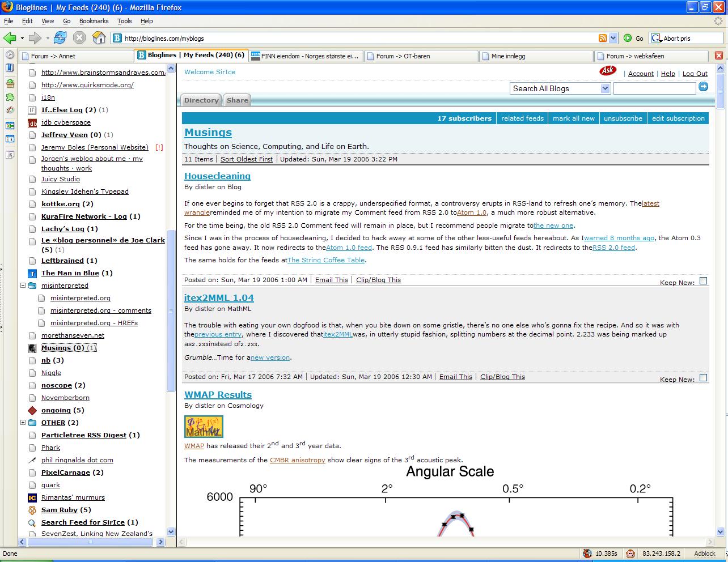Go back with the green Back arrow
Viewport: 728px width, 562px height.
tap(9, 38)
